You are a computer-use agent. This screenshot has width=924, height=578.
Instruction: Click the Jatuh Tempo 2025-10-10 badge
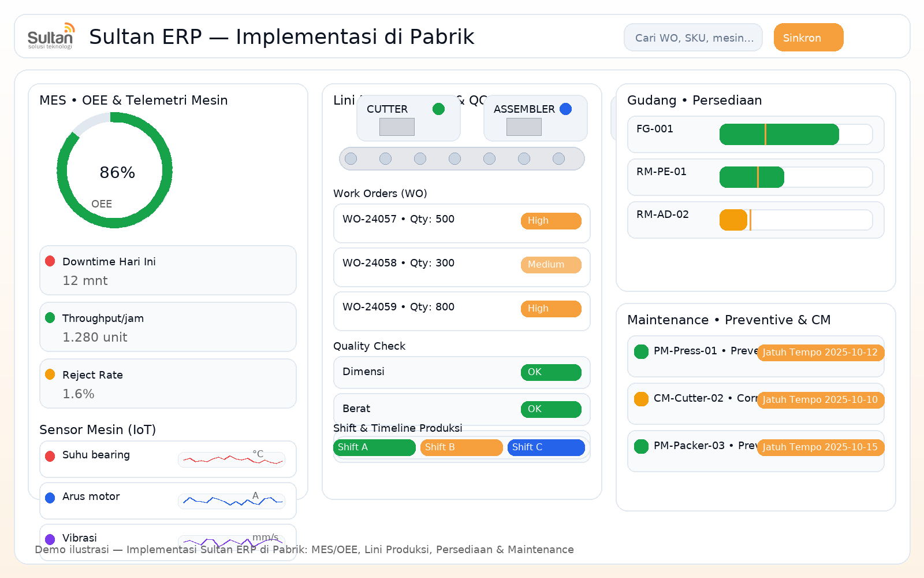click(x=820, y=399)
